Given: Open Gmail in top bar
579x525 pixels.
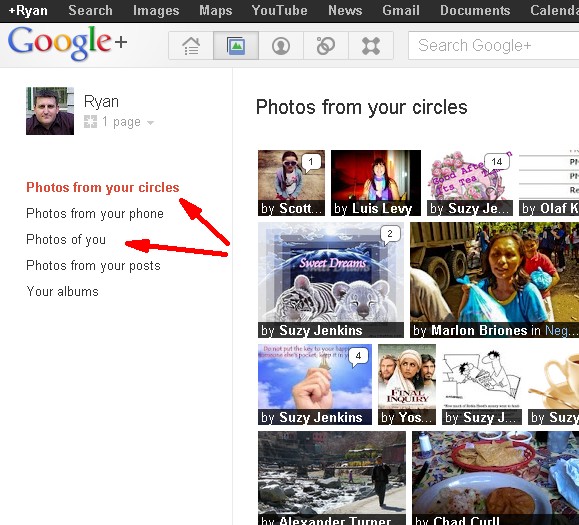Looking at the screenshot, I should coord(401,10).
